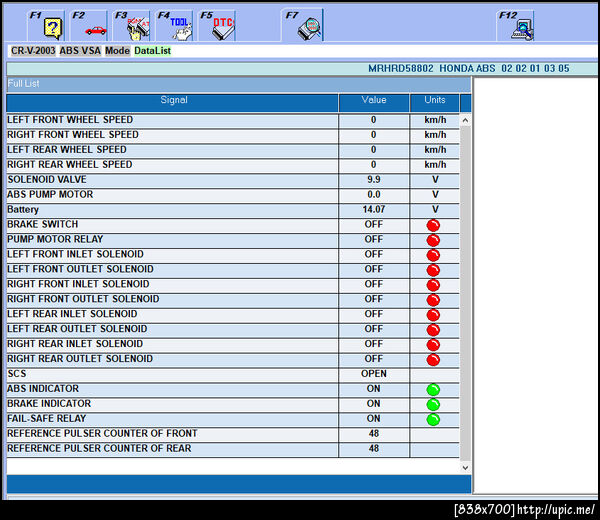Select the DataList breadcrumb item
The height and width of the screenshot is (520, 600).
[x=152, y=51]
